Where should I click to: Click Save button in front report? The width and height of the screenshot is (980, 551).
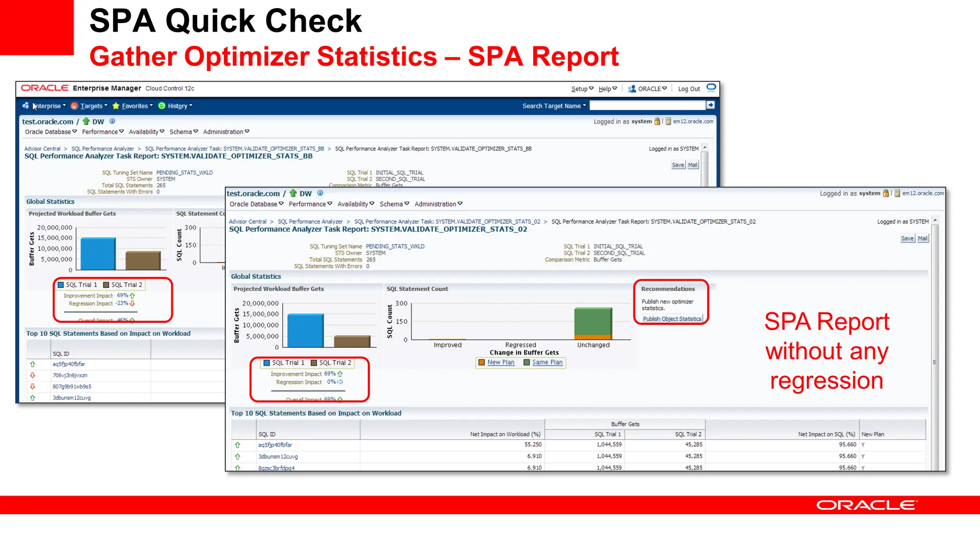click(907, 238)
